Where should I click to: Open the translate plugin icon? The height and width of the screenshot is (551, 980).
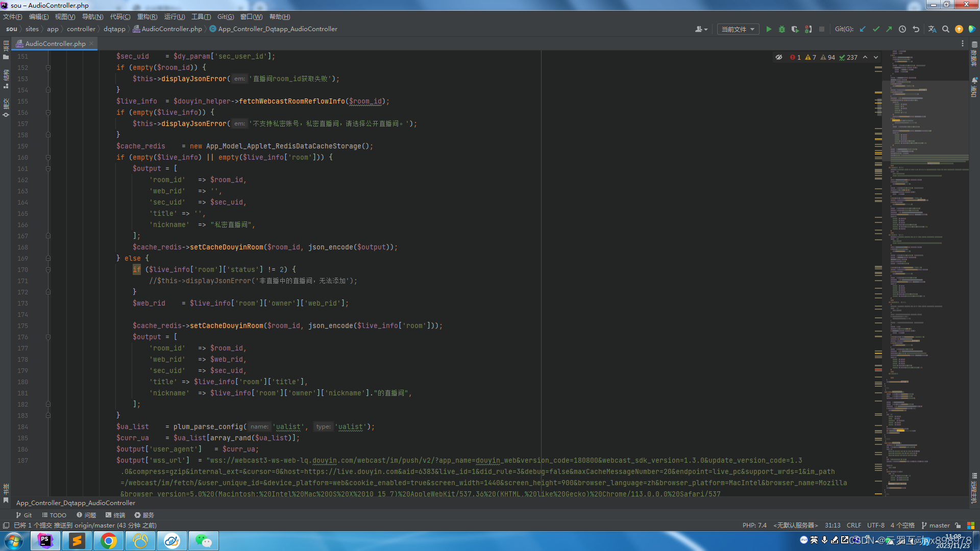(x=932, y=29)
